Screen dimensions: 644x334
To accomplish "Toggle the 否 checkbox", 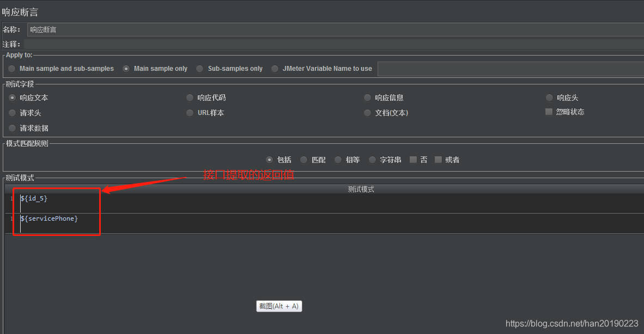I will click(413, 160).
